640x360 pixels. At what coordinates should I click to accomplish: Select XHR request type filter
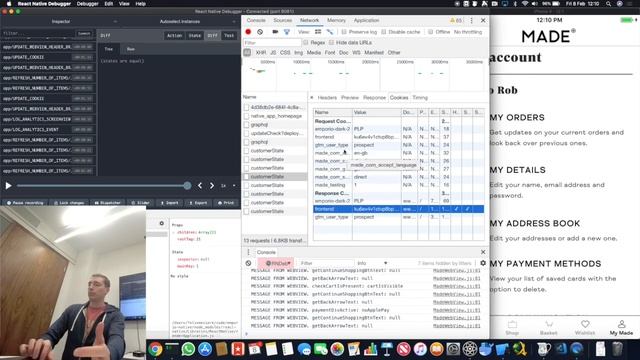(x=261, y=53)
